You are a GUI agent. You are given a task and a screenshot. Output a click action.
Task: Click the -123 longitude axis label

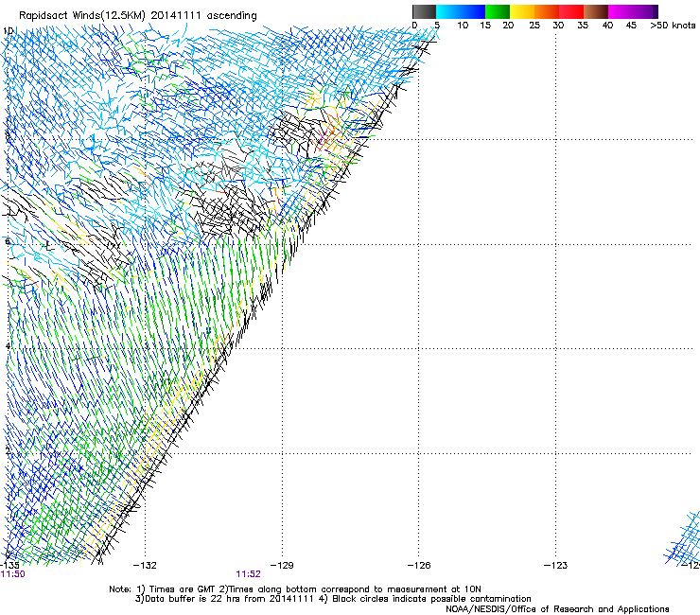coord(556,566)
